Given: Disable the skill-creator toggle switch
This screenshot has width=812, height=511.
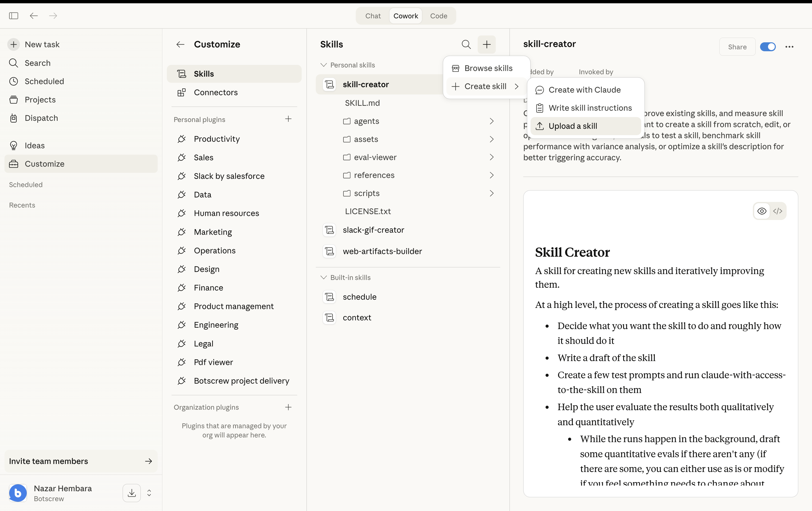Looking at the screenshot, I should click(x=768, y=47).
